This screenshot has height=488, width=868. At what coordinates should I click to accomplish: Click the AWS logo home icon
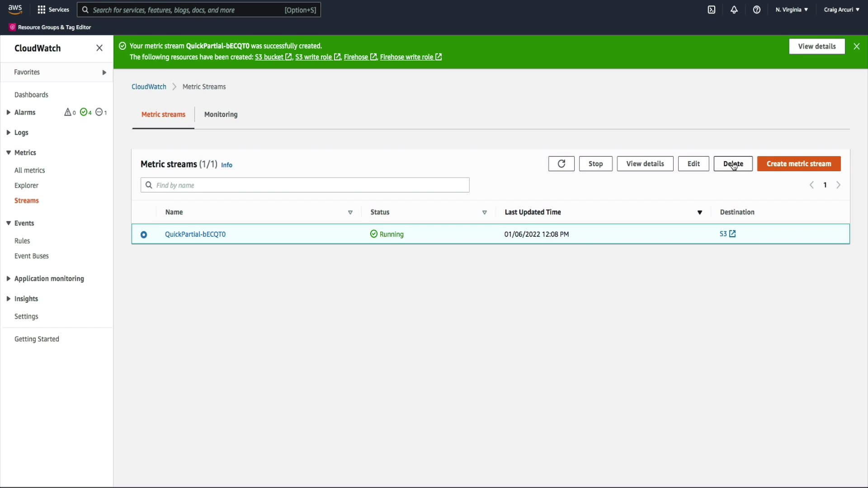tap(15, 9)
